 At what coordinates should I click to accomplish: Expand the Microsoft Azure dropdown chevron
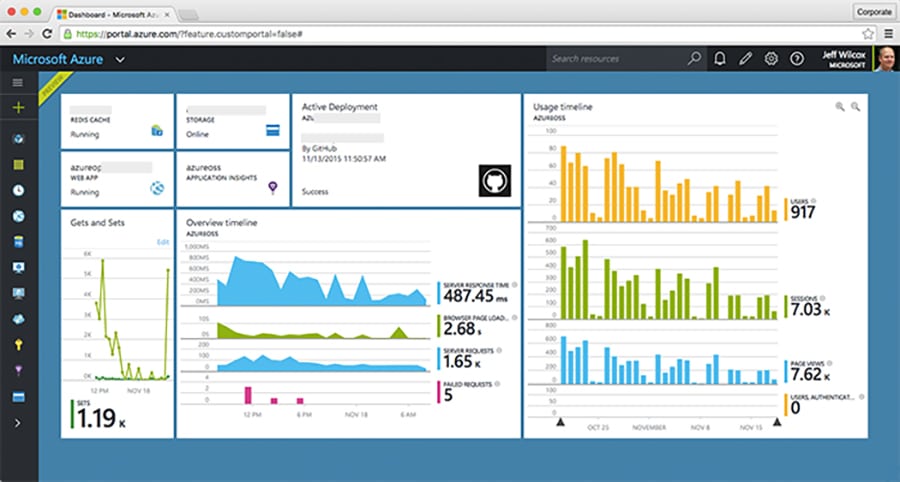point(120,60)
